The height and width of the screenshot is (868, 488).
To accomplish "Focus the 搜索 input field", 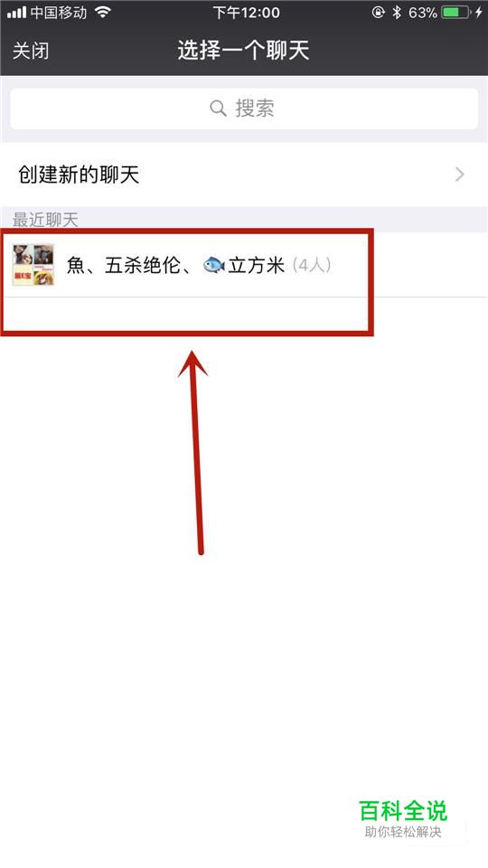I will pyautogui.click(x=244, y=108).
